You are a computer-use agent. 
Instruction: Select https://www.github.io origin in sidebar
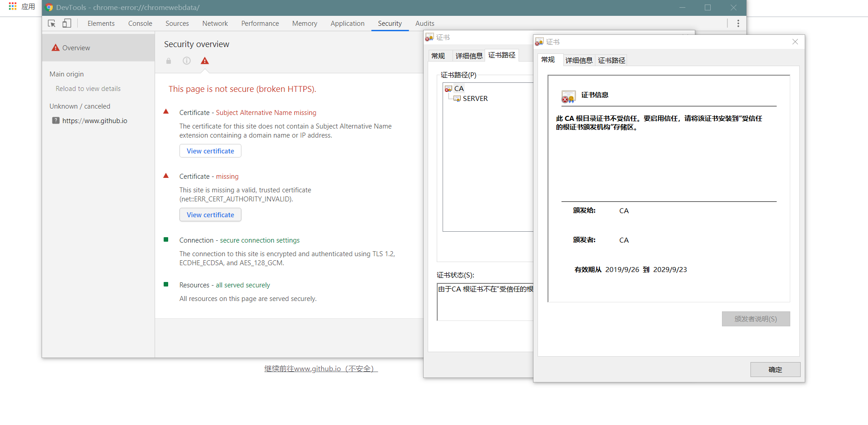95,120
